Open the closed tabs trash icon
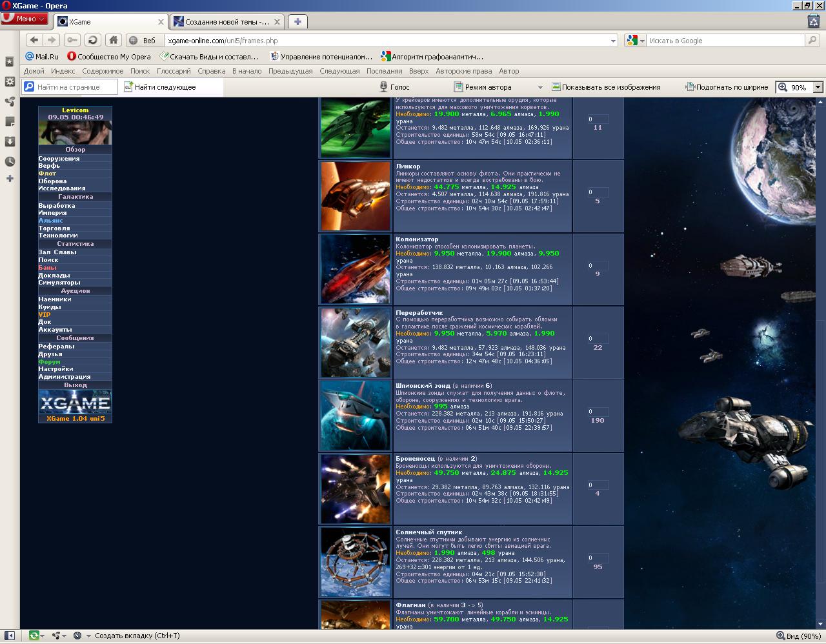The height and width of the screenshot is (644, 826). (x=814, y=21)
